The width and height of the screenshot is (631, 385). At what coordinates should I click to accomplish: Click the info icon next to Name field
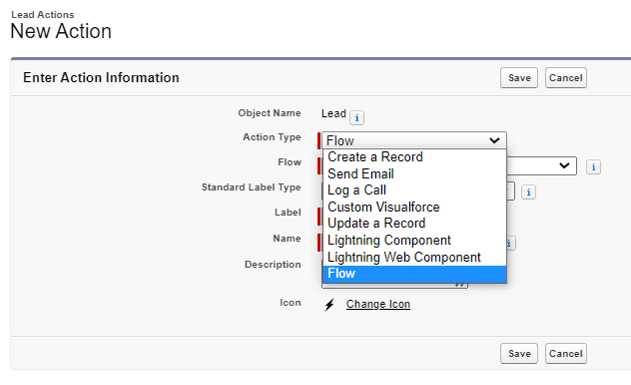pos(509,243)
